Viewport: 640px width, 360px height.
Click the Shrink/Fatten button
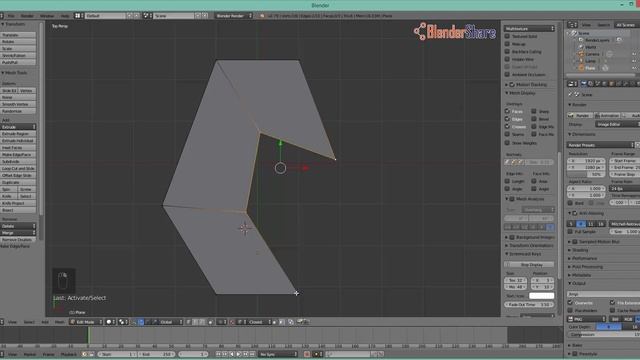[18, 56]
